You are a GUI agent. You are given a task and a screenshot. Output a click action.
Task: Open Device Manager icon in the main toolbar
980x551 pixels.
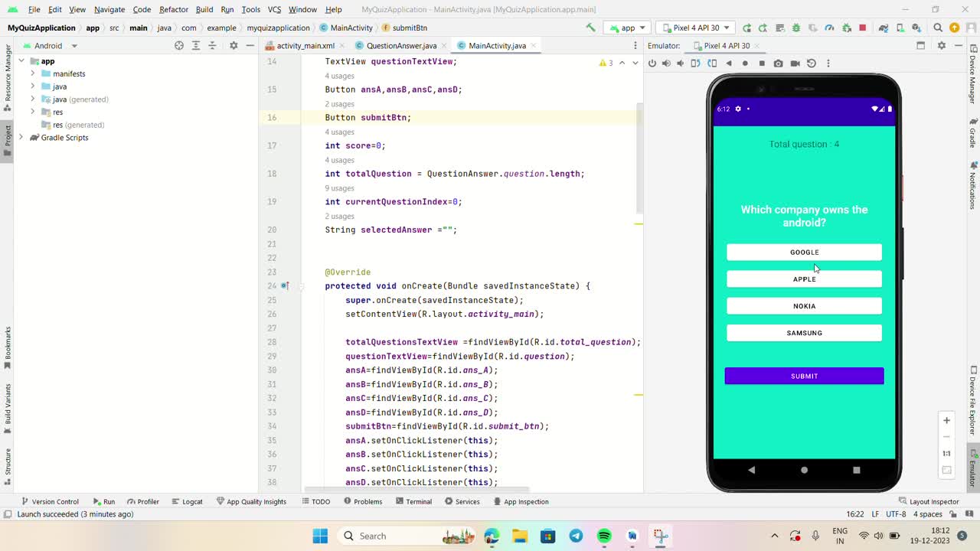(x=900, y=28)
